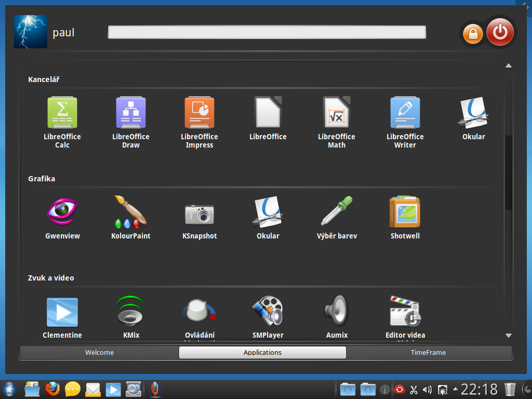Open the TimeFrame tab
This screenshot has height=399, width=532.
428,353
